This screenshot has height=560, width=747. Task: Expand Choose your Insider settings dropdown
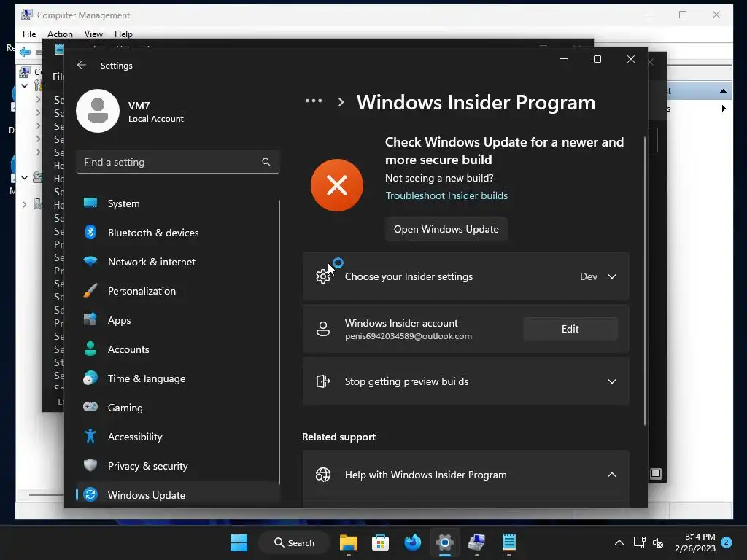pos(612,276)
